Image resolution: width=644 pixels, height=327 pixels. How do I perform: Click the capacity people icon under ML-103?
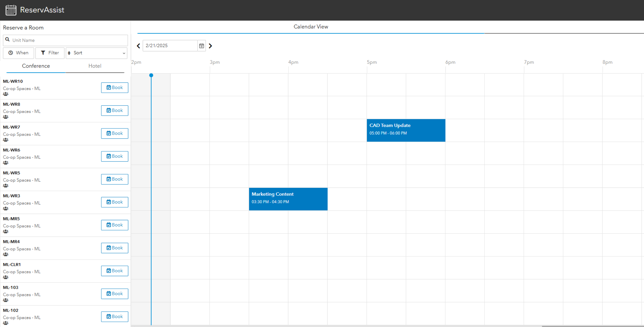point(5,300)
